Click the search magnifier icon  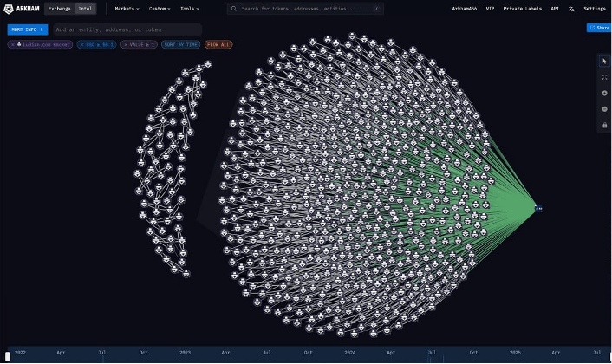[234, 9]
